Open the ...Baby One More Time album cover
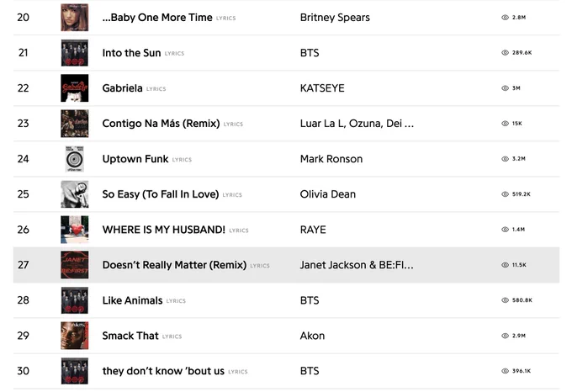The height and width of the screenshot is (392, 572). (74, 18)
